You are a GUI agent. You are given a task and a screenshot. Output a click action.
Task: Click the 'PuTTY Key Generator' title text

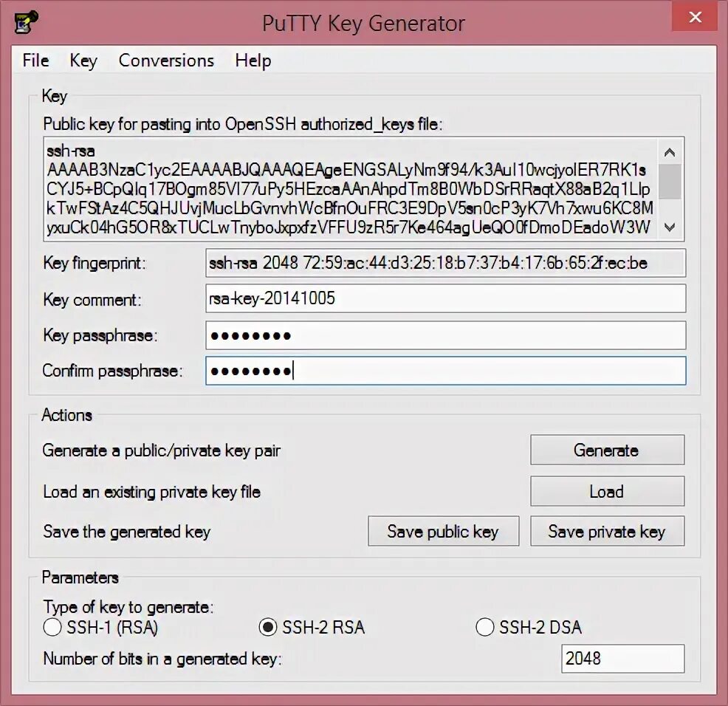363,23
